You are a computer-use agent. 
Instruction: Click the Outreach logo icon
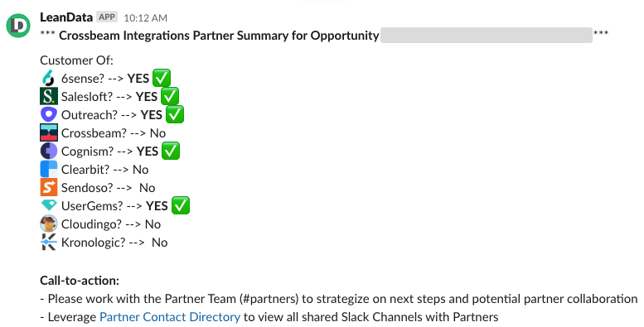click(x=48, y=114)
